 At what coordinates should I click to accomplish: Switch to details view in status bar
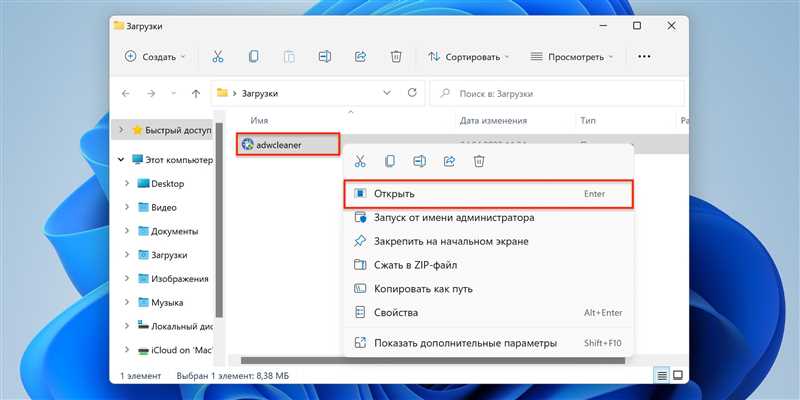[x=662, y=376]
